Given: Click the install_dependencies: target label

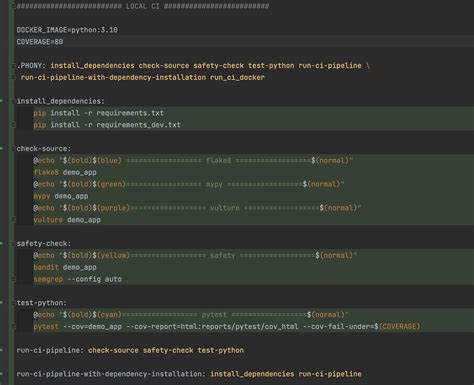Looking at the screenshot, I should coord(61,101).
